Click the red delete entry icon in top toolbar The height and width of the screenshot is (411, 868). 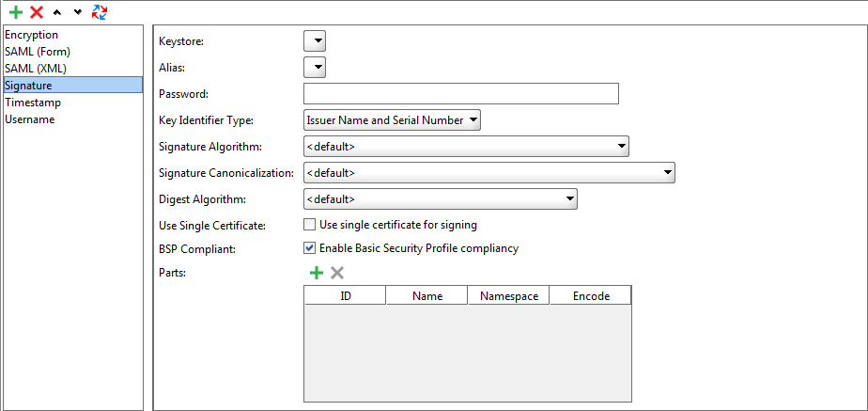pyautogui.click(x=37, y=12)
